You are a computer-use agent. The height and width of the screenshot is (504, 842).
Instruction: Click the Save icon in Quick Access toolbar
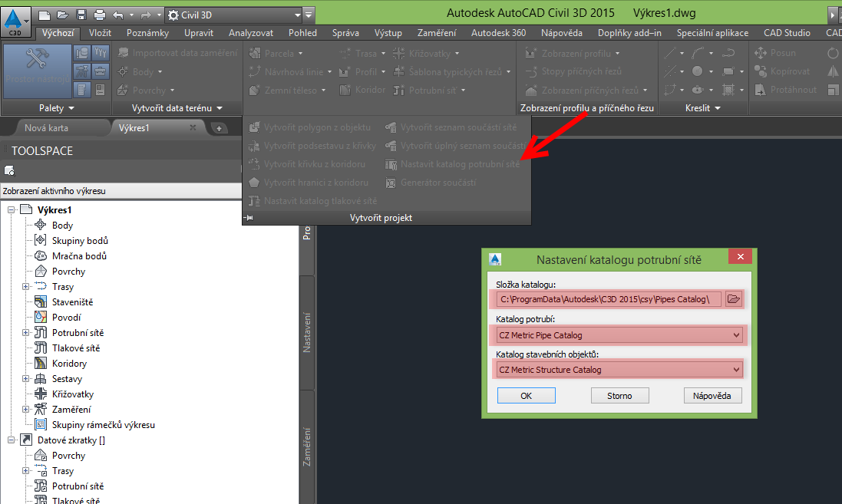point(81,14)
